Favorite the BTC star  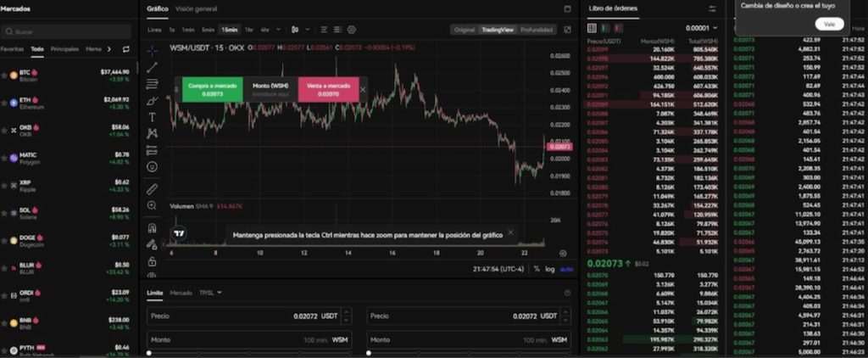click(x=4, y=76)
